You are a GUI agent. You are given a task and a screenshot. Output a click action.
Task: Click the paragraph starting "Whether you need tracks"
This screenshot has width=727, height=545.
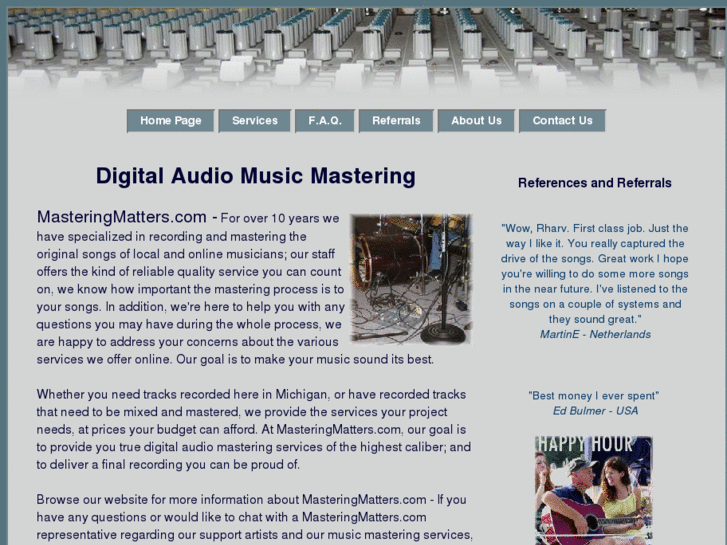254,430
